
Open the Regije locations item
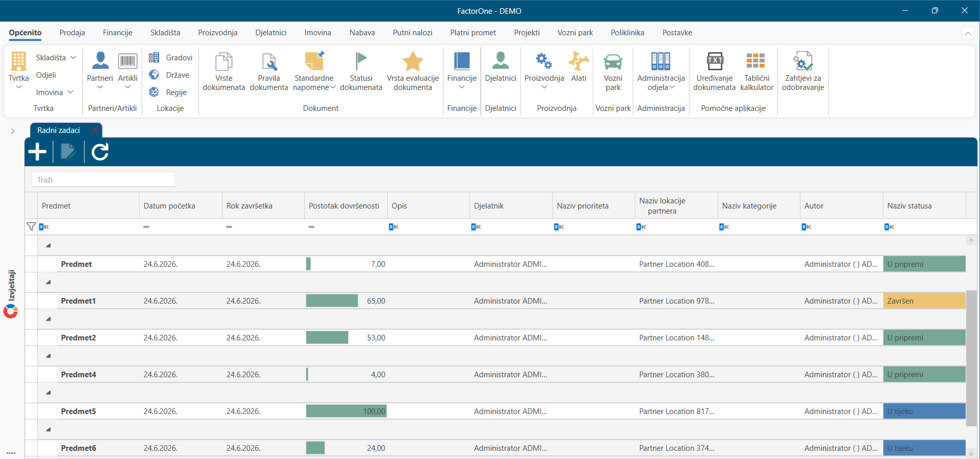tap(168, 93)
